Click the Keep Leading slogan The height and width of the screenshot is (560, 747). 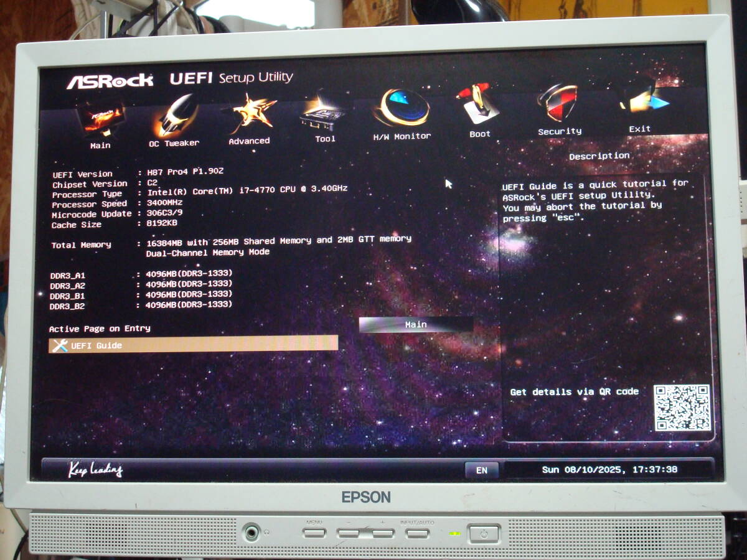tap(95, 470)
